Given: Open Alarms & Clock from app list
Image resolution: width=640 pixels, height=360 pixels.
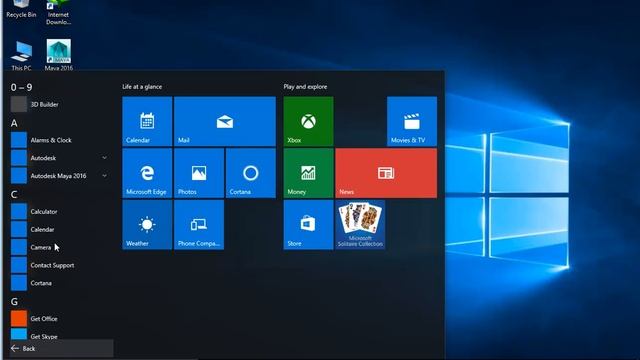Looking at the screenshot, I should coord(61,140).
